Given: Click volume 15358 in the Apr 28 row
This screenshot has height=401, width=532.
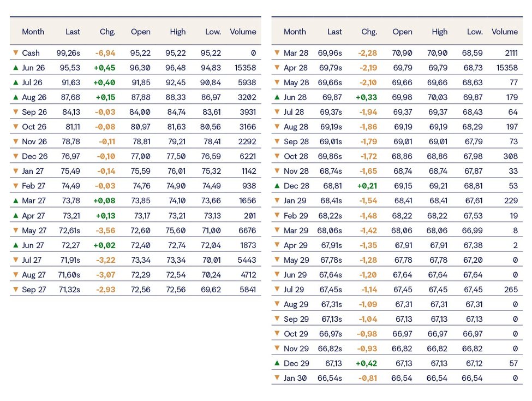Looking at the screenshot, I should coord(507,68).
